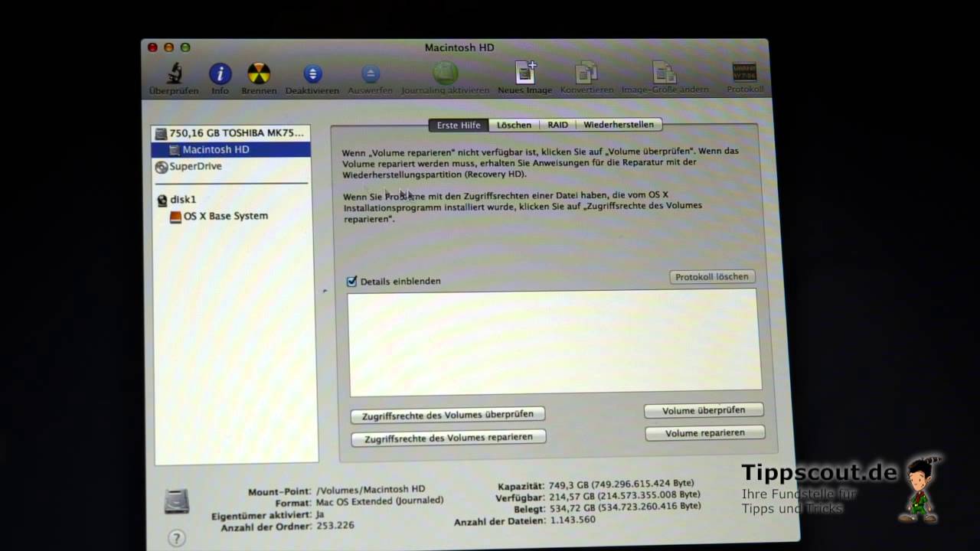Viewport: 980px width, 551px height.
Task: Create a Neues Image via toolbar icon
Action: pos(525,73)
